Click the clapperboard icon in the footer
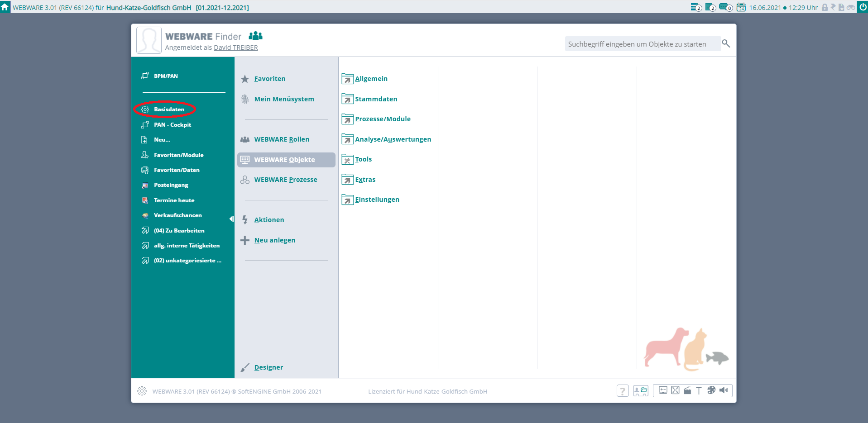Viewport: 868px width, 423px height. point(687,390)
